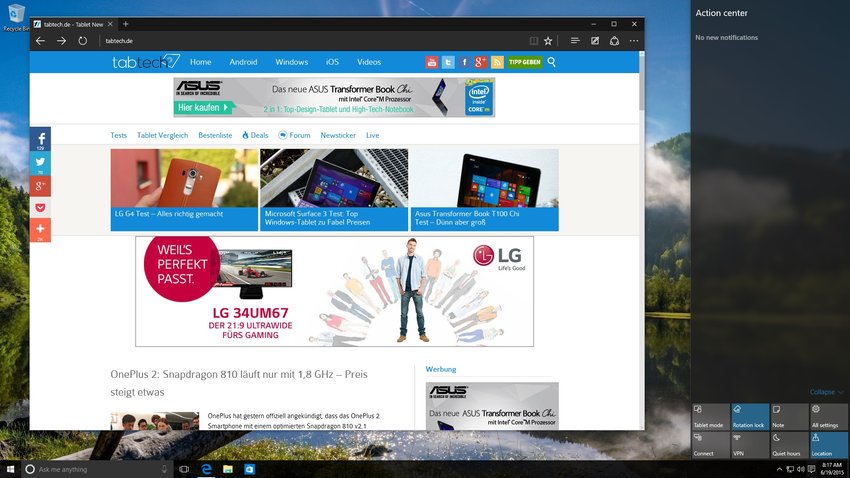Open Task View on the taskbar
850x478 pixels.
(184, 469)
